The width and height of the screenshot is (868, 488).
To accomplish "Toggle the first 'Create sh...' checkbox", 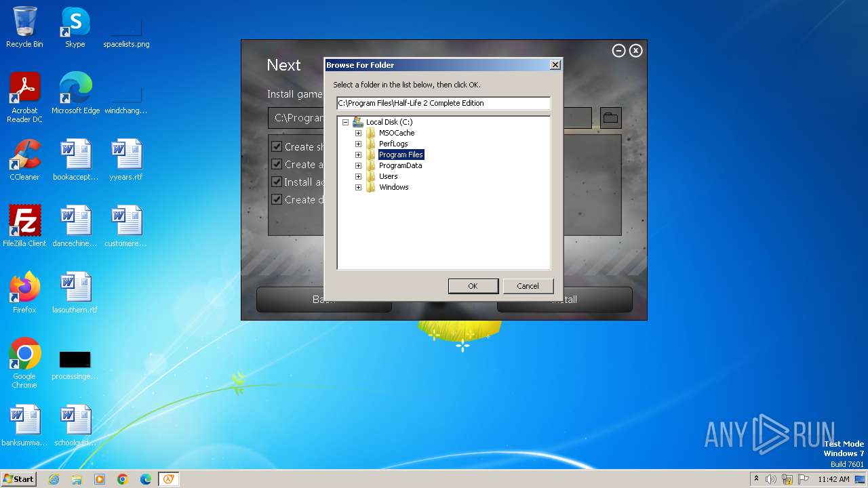I will [x=277, y=146].
